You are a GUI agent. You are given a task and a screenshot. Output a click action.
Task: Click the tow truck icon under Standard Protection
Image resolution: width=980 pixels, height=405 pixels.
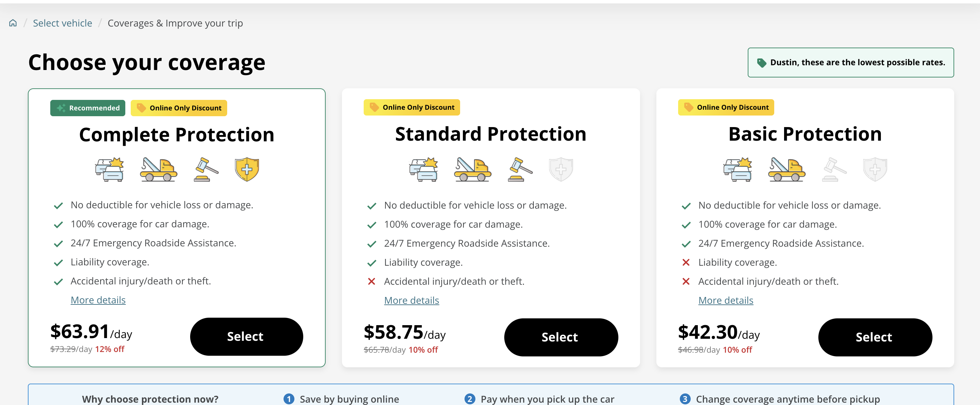[x=472, y=170]
